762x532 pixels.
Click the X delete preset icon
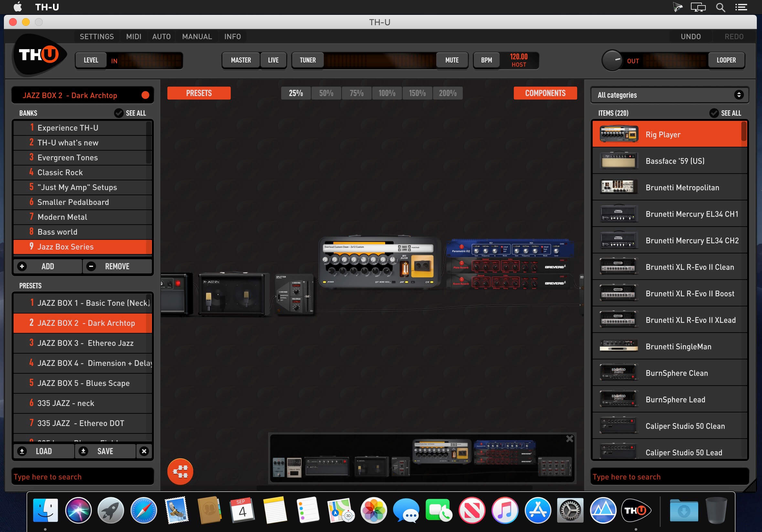click(144, 451)
